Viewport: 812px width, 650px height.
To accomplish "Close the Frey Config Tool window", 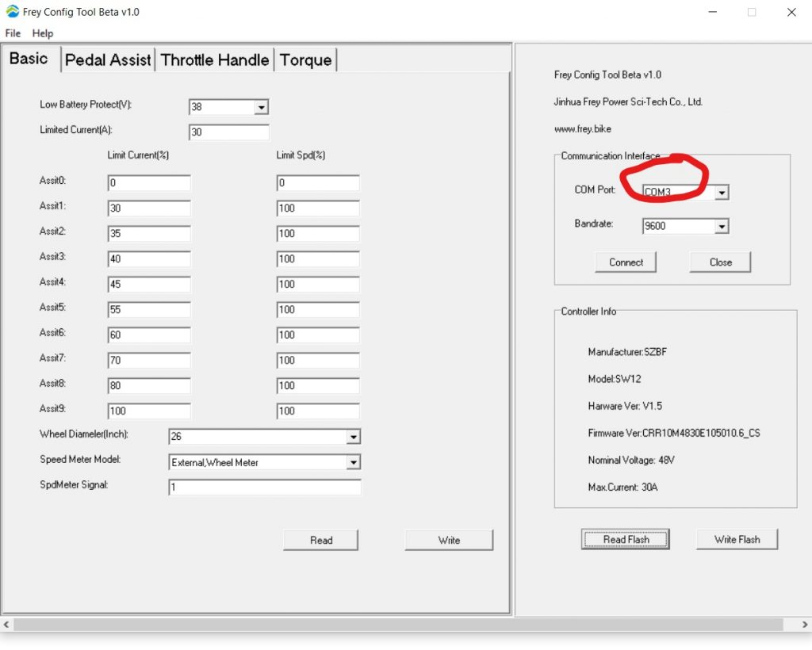I will pyautogui.click(x=791, y=12).
